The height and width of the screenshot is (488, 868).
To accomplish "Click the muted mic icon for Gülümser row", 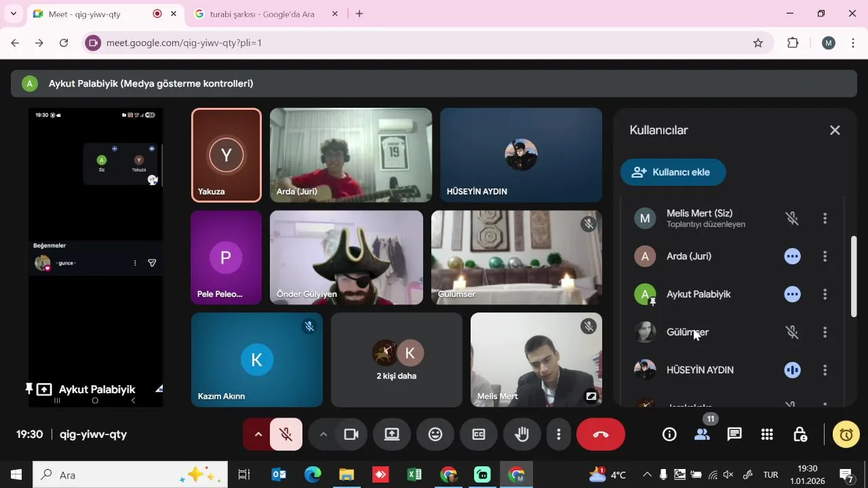I will click(792, 332).
